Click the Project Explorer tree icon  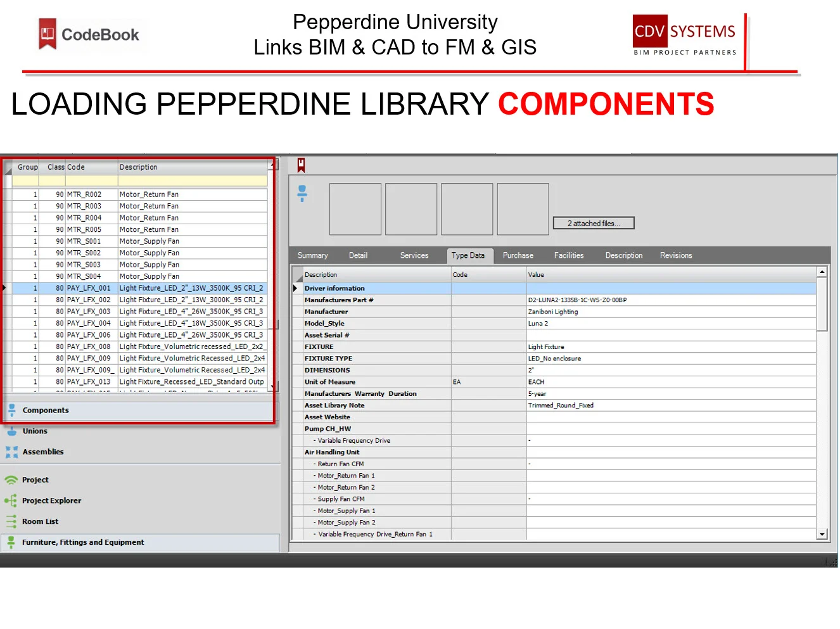pyautogui.click(x=11, y=501)
